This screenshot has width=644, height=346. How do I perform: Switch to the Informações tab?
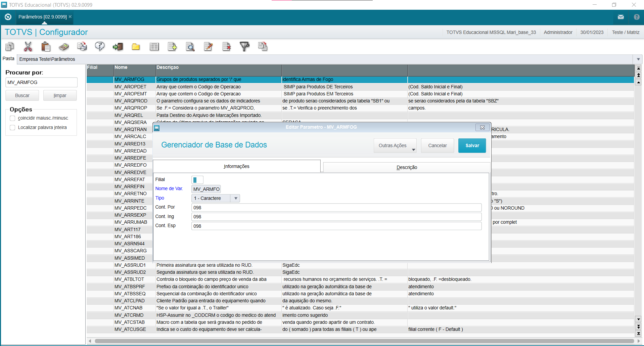[237, 166]
